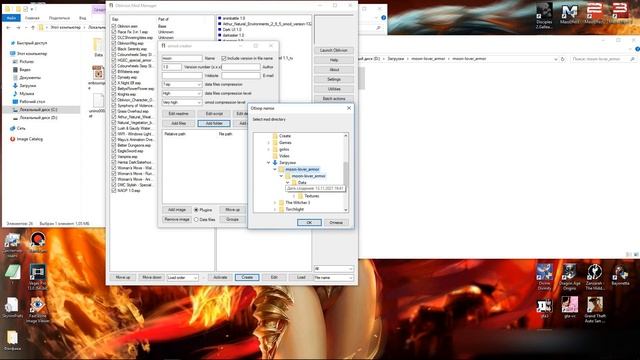
Task: Open the Файл tab in Explorer
Action: click(11, 18)
